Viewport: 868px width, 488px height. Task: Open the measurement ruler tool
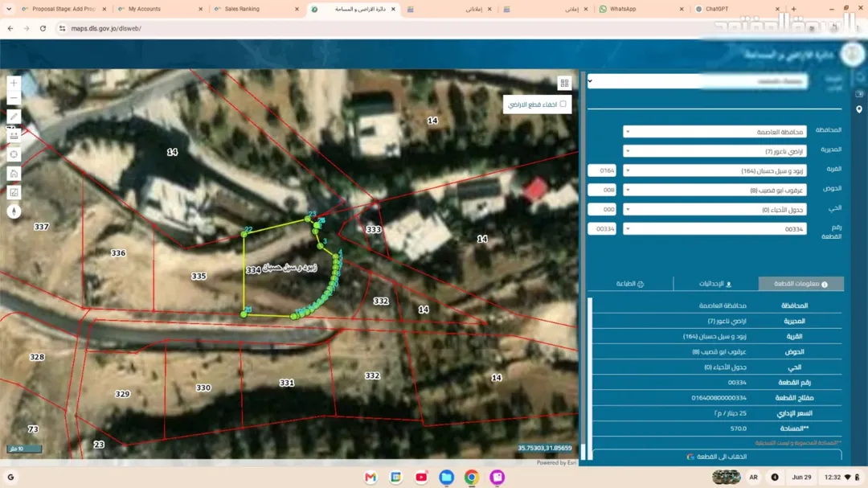pos(14,136)
